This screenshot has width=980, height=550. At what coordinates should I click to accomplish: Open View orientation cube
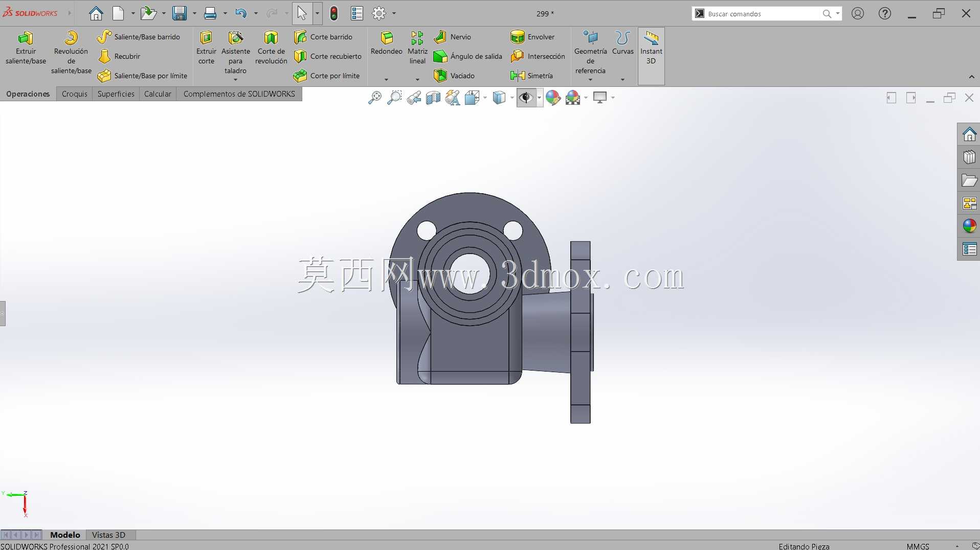coord(472,98)
